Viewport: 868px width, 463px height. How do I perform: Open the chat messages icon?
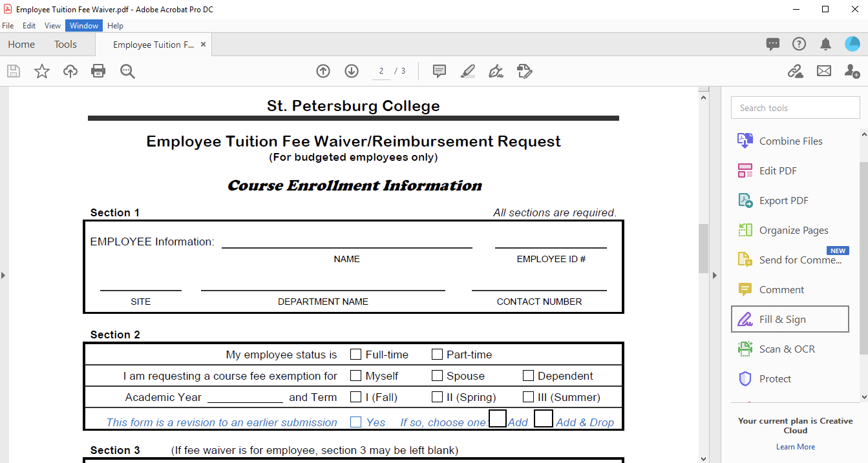pyautogui.click(x=773, y=44)
